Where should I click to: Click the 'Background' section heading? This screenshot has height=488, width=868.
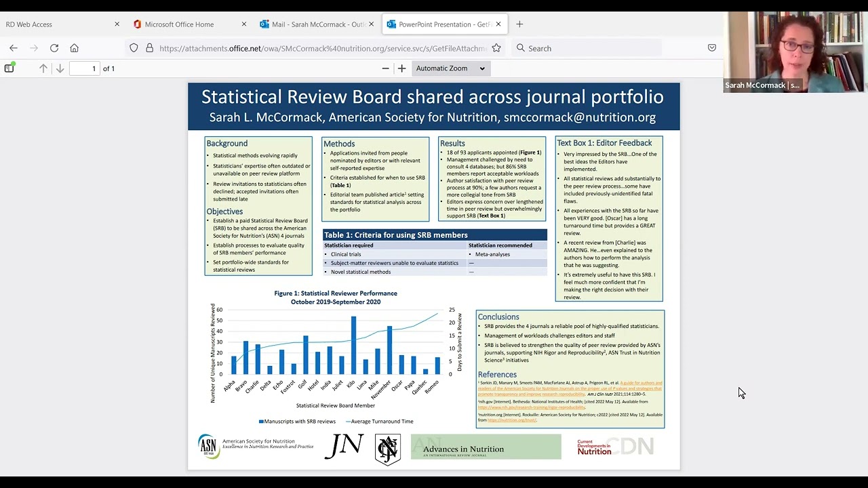point(227,144)
